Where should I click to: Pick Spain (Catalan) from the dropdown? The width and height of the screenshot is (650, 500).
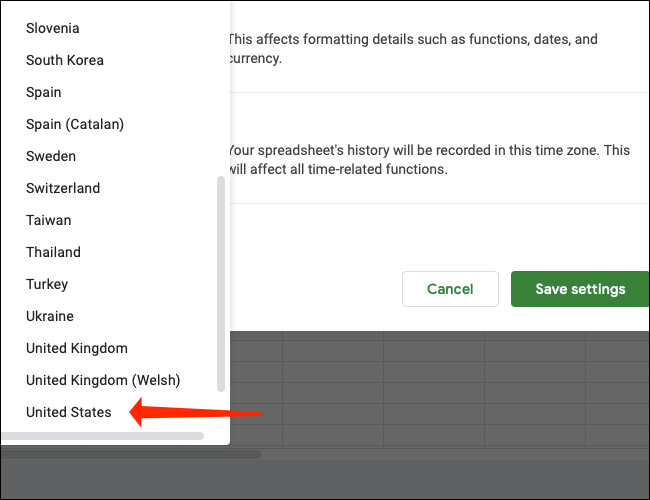pyautogui.click(x=75, y=124)
